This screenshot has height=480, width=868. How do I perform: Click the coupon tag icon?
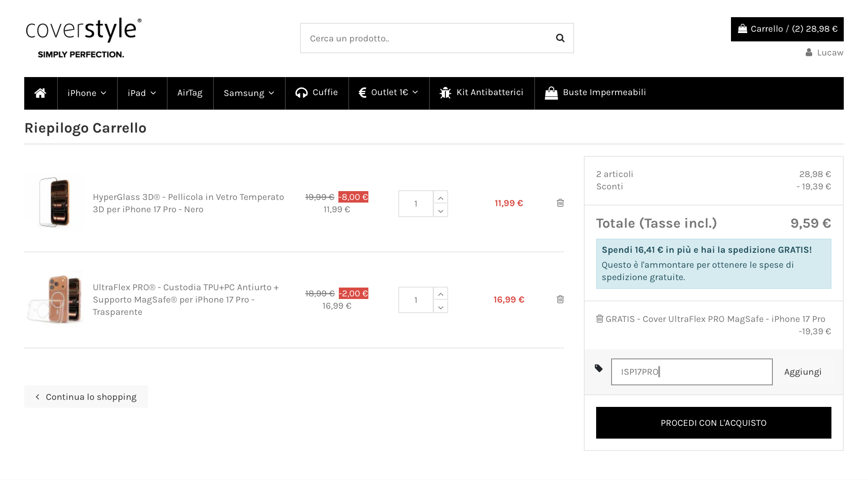pos(599,368)
